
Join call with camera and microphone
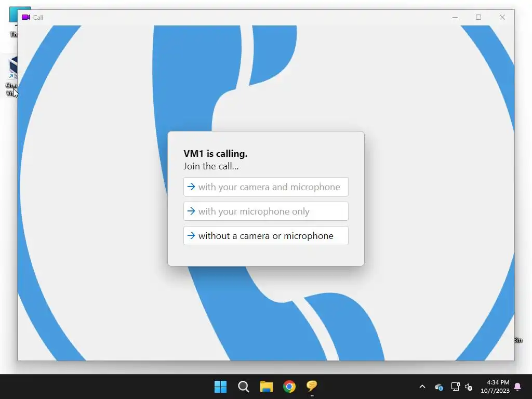pyautogui.click(x=265, y=187)
